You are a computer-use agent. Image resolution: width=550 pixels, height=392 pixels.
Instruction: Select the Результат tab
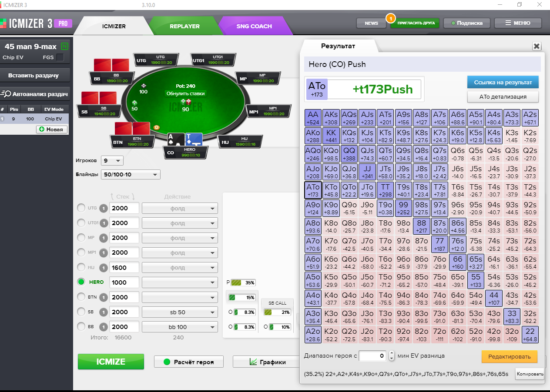point(338,46)
